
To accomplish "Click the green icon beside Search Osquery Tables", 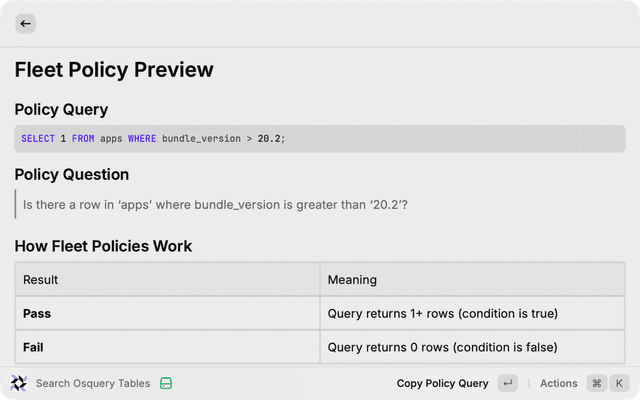I will coord(167,383).
